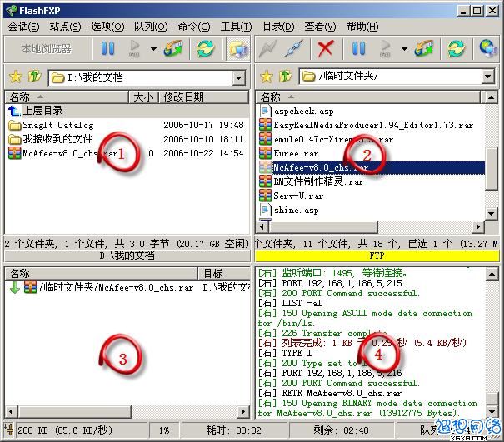Open dropdown next to remote play icon

(404, 49)
